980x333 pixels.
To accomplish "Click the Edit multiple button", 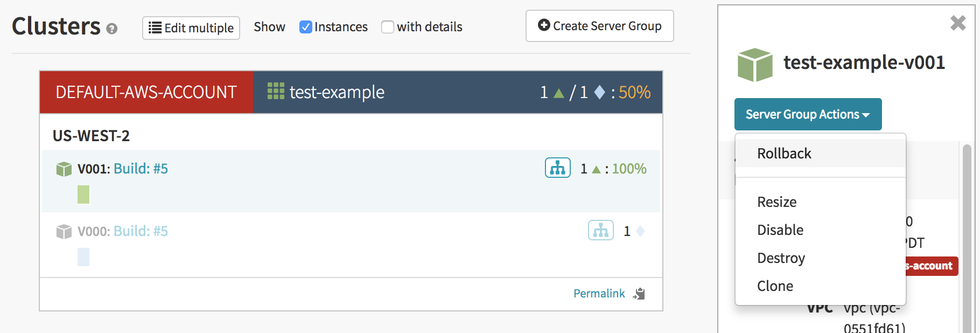I will pyautogui.click(x=191, y=28).
